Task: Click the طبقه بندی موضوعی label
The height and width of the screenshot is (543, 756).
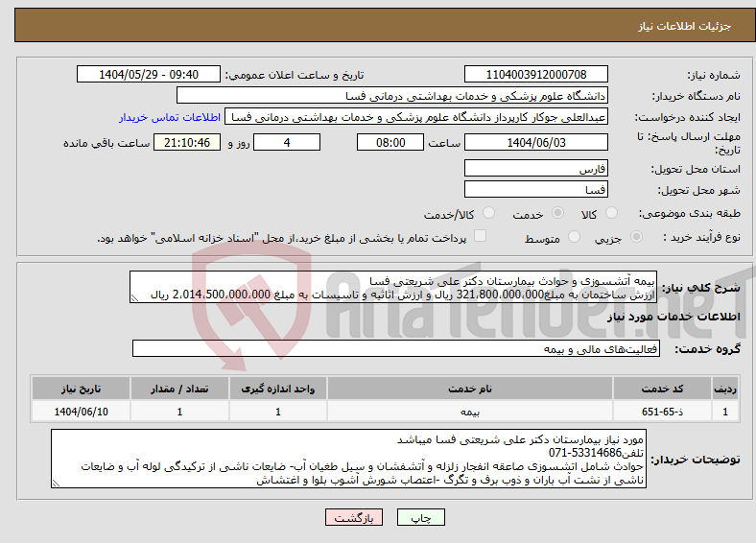Action: pos(690,213)
